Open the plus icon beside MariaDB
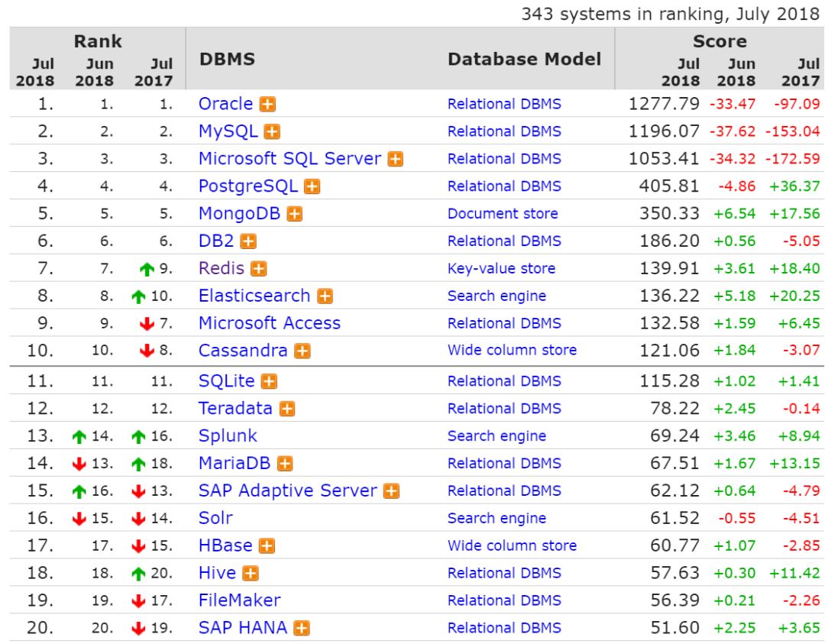The width and height of the screenshot is (825, 644). click(285, 463)
